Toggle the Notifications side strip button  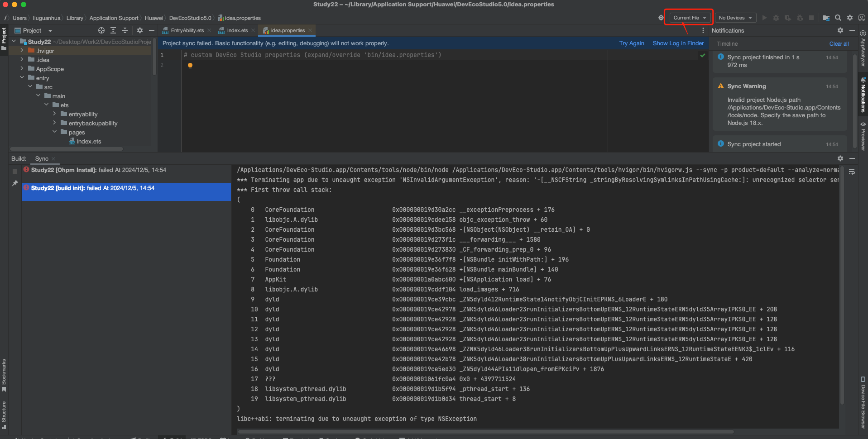coord(863,95)
